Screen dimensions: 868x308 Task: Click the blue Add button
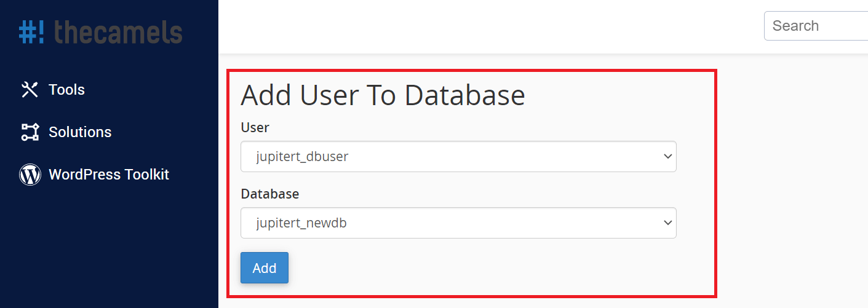(x=265, y=268)
